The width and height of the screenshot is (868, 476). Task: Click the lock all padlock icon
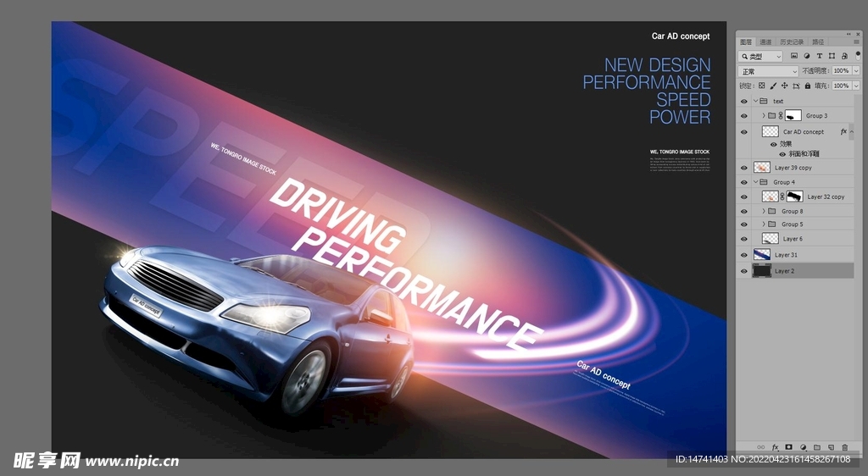coord(807,86)
